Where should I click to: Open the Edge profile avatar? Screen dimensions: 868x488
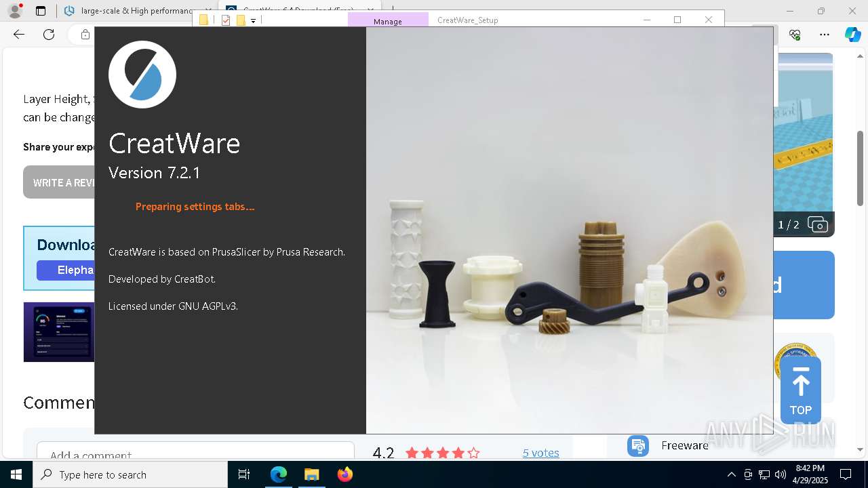coord(15,11)
